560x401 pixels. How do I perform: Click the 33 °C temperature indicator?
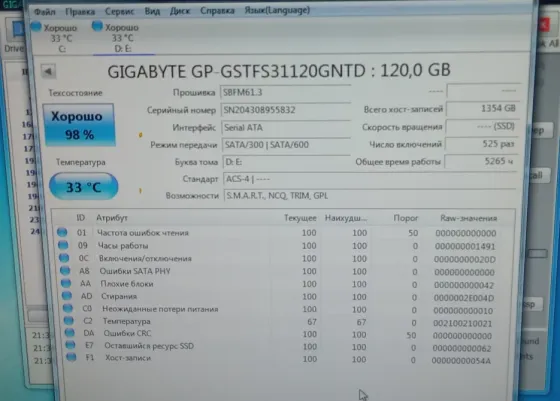click(x=83, y=186)
